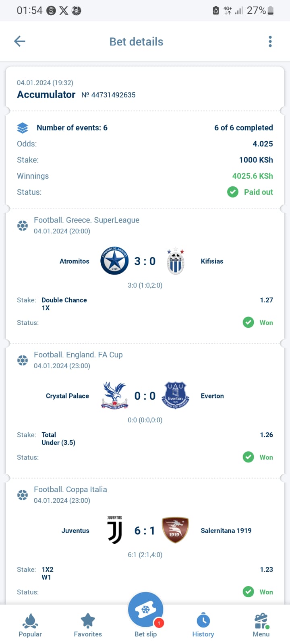Viewport: 290px width, 644px height.
Task: Tap the Atromitos club crest
Action: [x=114, y=261]
